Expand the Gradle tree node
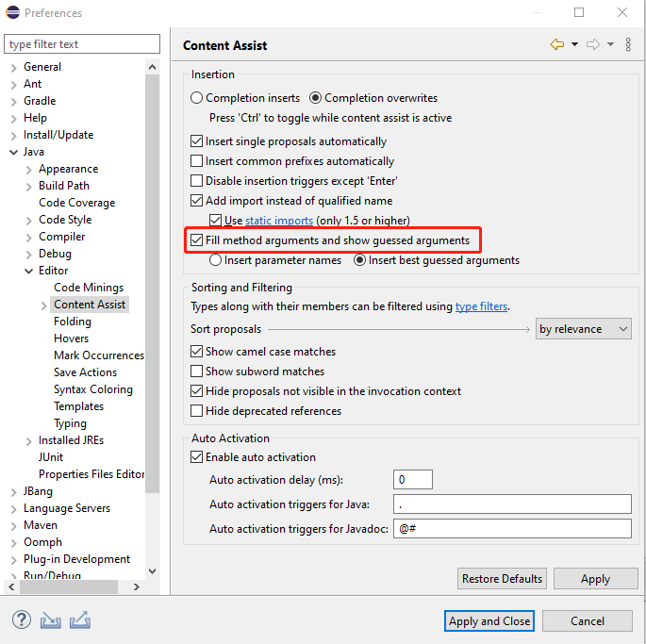Viewport: 646px width, 644px height. (x=13, y=102)
